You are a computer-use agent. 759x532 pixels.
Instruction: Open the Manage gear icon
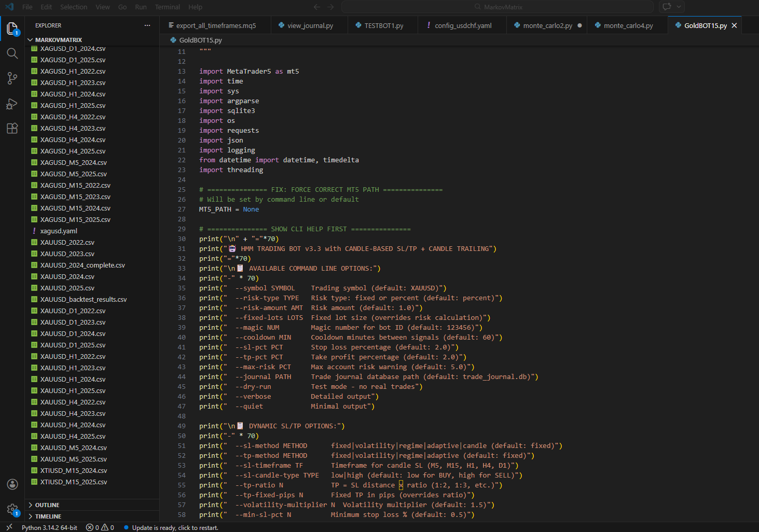[x=12, y=509]
